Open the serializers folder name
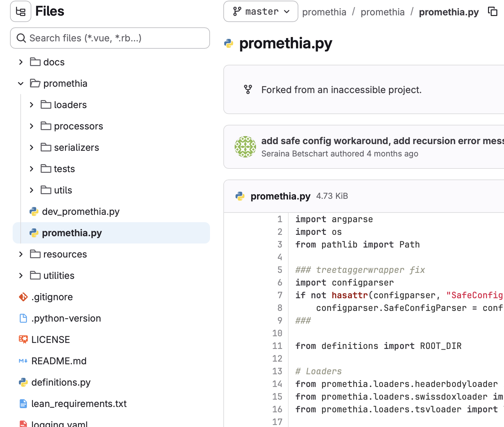The width and height of the screenshot is (504, 427). (77, 147)
